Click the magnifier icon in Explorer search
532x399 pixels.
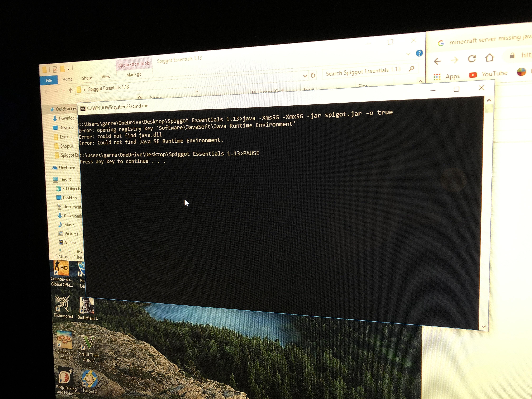412,68
